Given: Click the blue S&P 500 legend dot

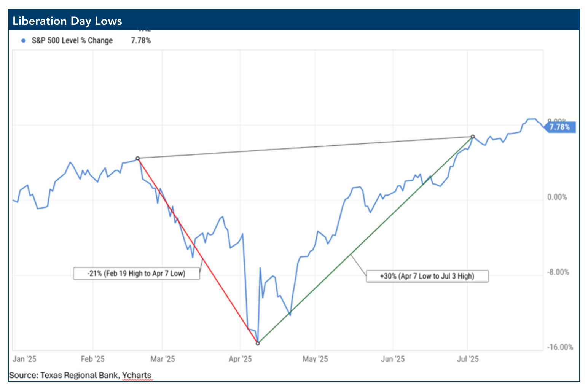Looking at the screenshot, I should [x=24, y=41].
